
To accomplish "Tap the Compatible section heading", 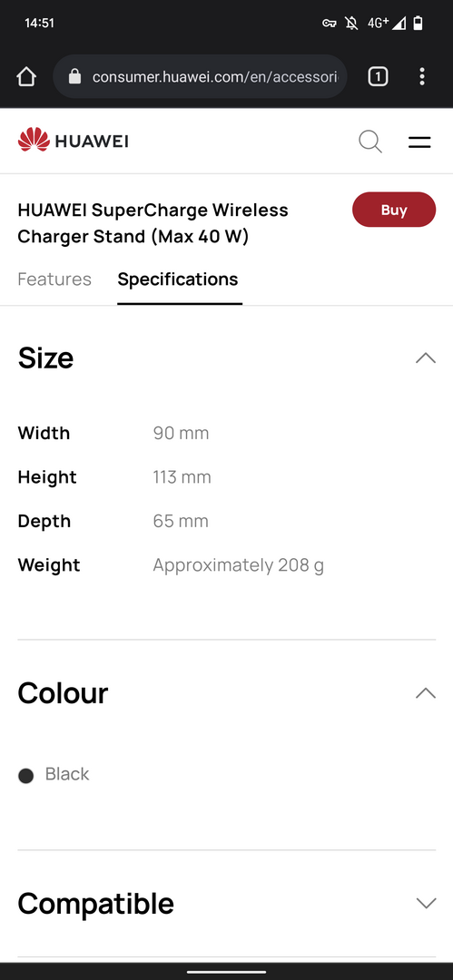I will point(95,903).
